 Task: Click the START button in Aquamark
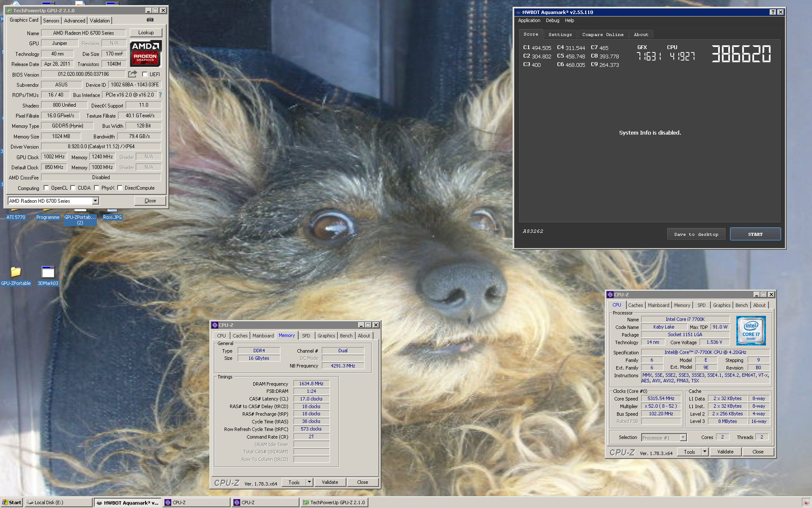755,234
